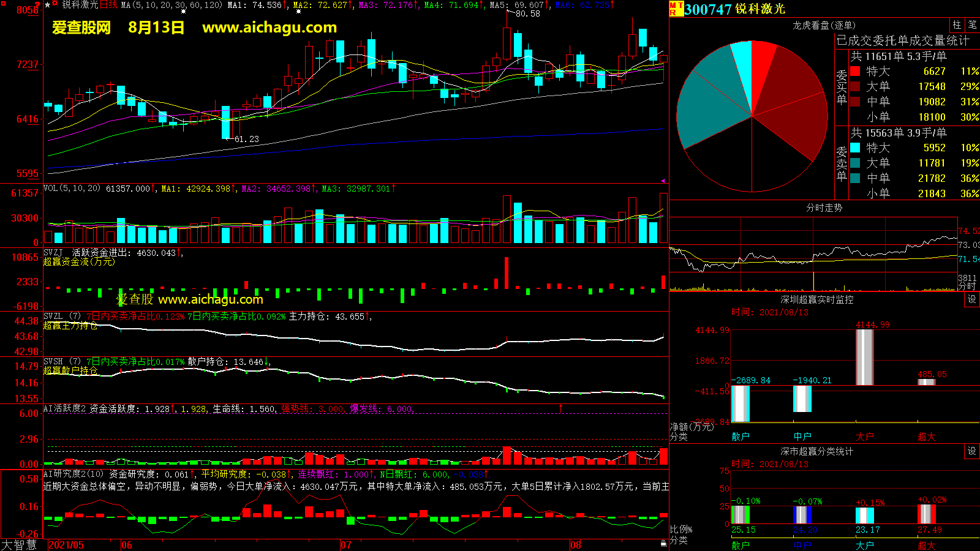The height and width of the screenshot is (551, 980).
Task: Click the 大智慧 logo in the bottom-left corner
Action: tap(19, 545)
